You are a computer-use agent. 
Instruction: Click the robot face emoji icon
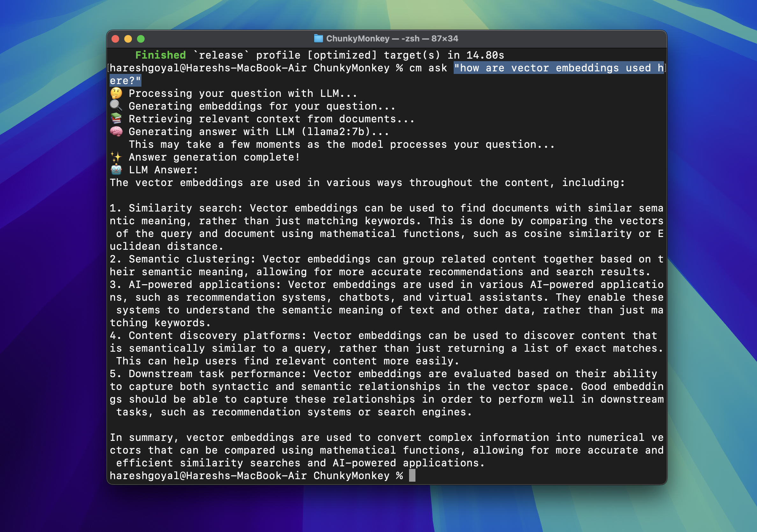pos(116,170)
